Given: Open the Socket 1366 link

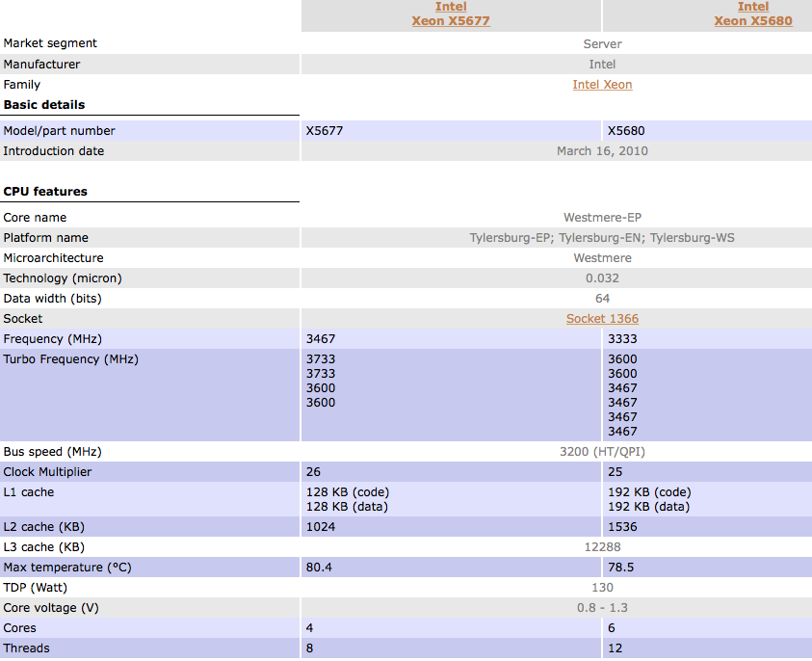Looking at the screenshot, I should 602,319.
